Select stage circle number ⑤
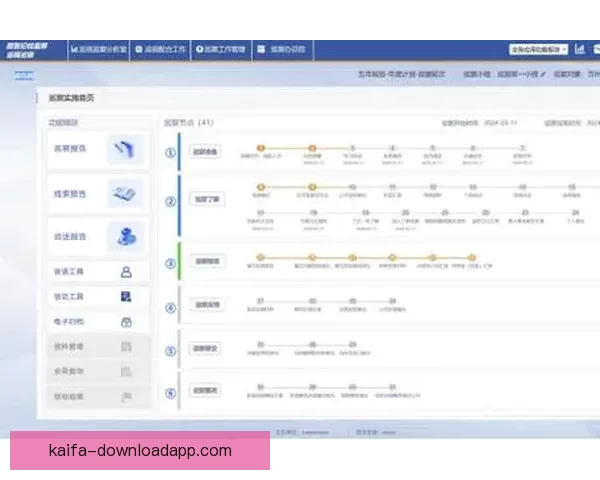 pyautogui.click(x=170, y=351)
